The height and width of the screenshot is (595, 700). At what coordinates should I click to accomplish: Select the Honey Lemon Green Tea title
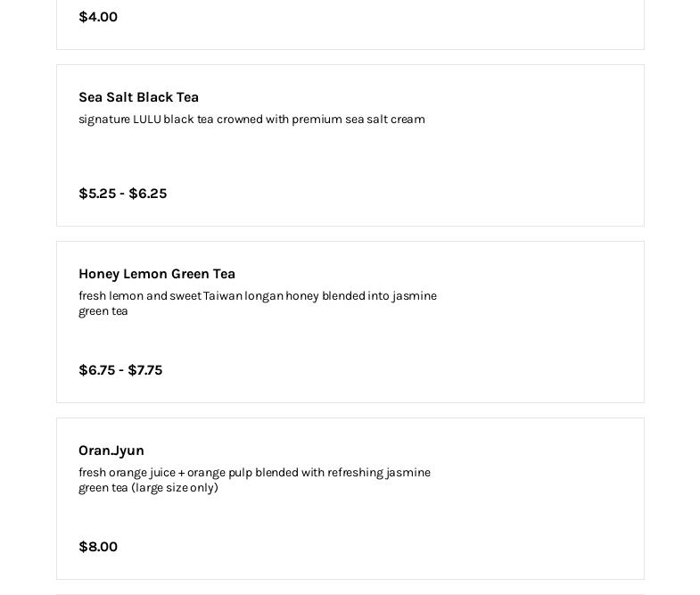[157, 274]
